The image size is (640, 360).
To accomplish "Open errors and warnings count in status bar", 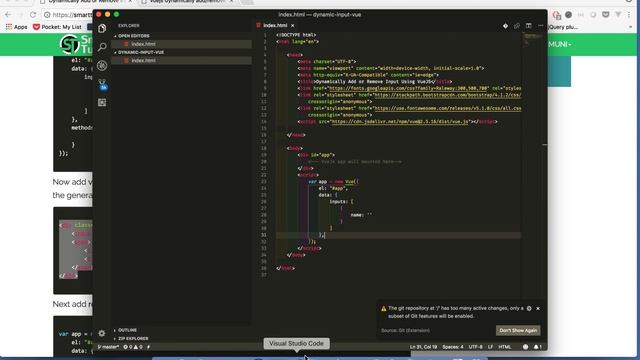I will click(133, 347).
